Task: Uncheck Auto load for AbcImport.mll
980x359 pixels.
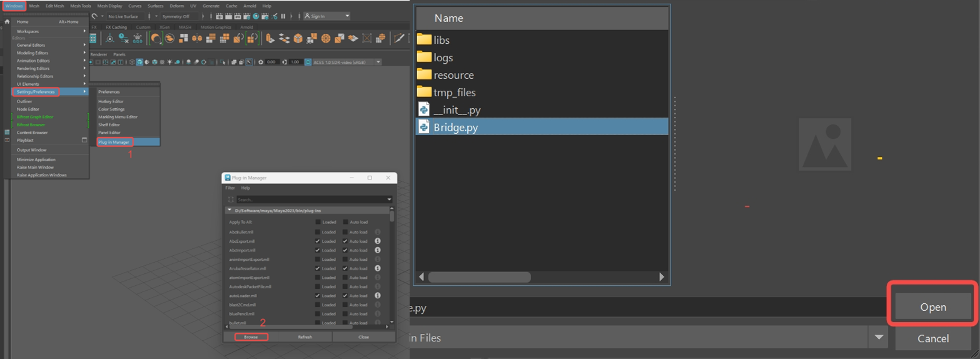Action: click(x=345, y=250)
